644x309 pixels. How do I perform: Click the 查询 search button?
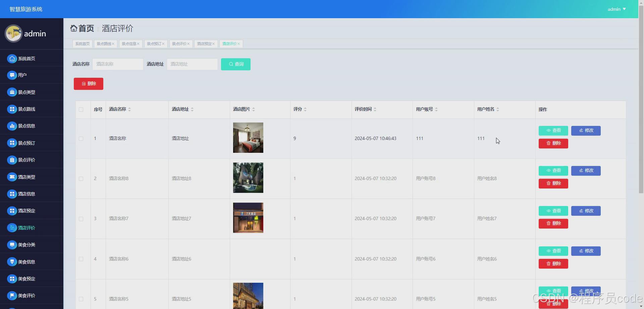coord(236,64)
